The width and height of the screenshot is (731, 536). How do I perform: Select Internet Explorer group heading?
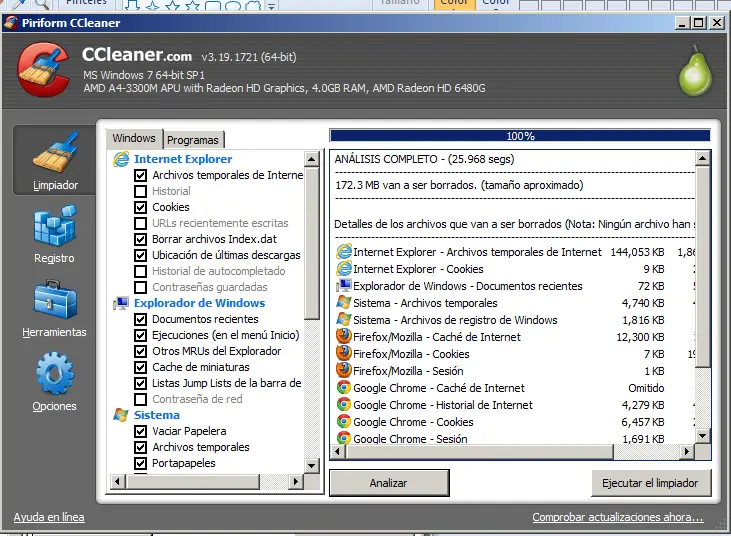[183, 159]
